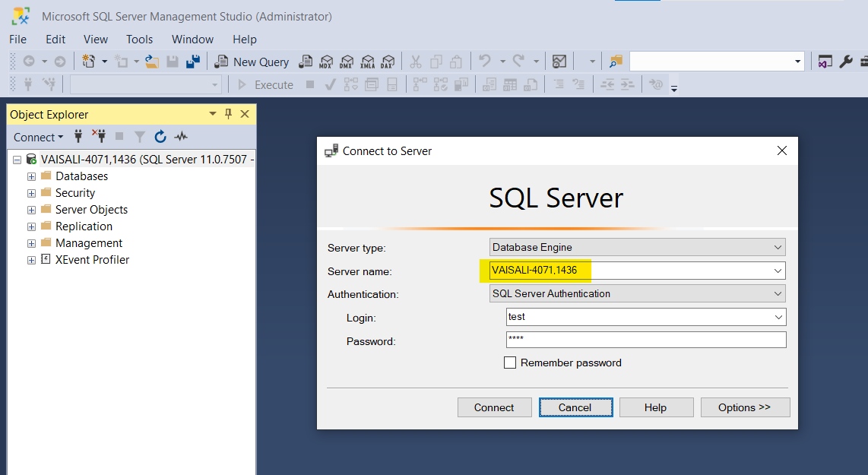Open the View menu
The width and height of the screenshot is (868, 475).
click(x=96, y=39)
